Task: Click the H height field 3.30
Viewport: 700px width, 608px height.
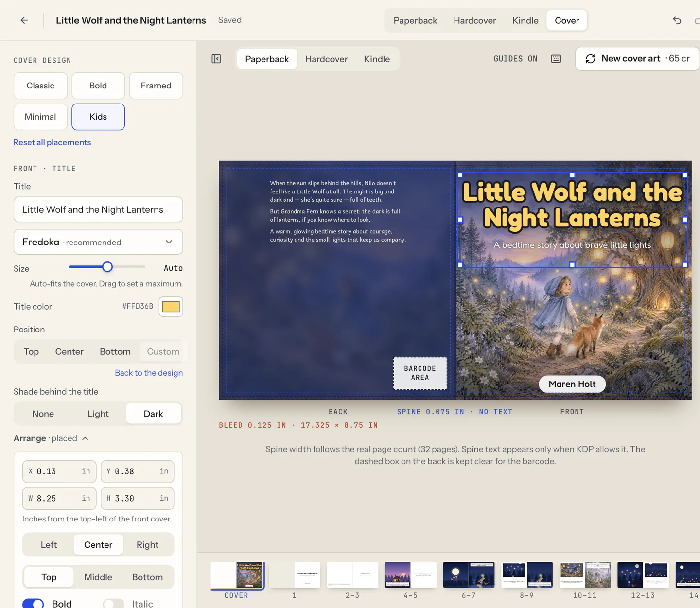Action: [138, 498]
